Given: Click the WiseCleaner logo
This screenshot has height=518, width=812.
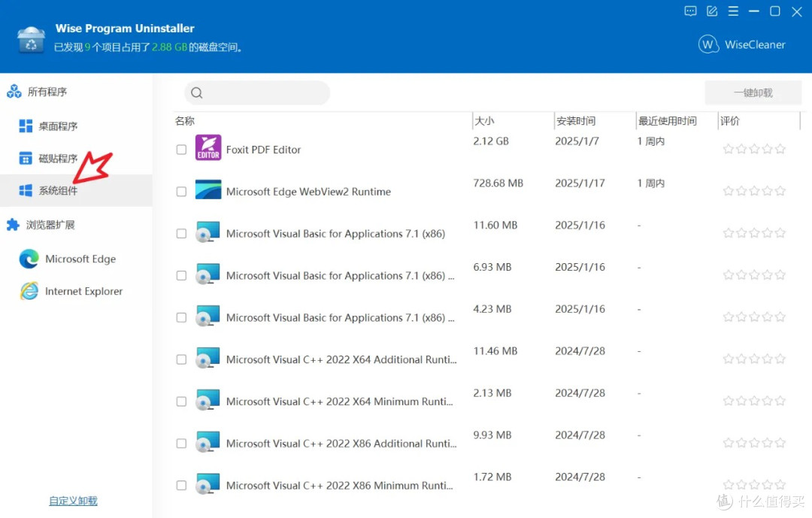Looking at the screenshot, I should click(742, 44).
